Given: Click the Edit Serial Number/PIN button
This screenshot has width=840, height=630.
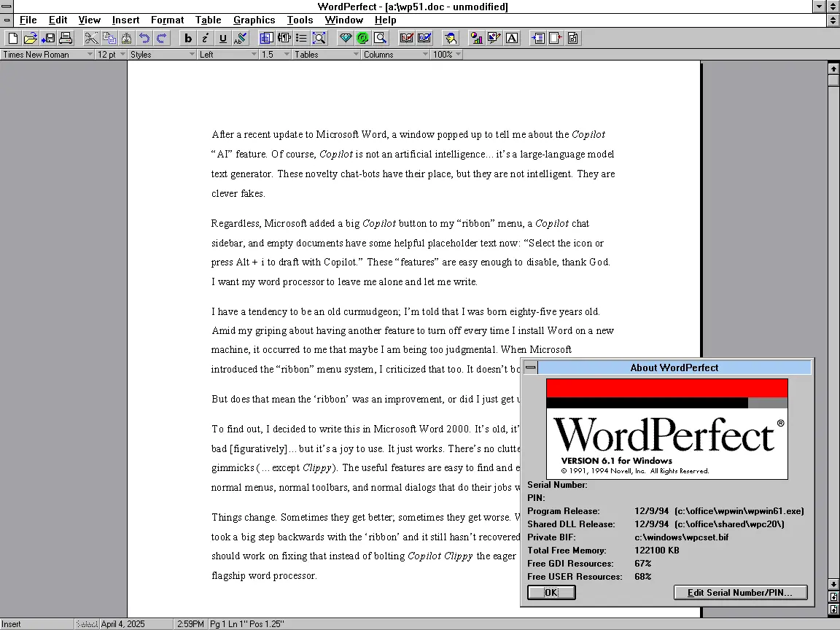Looking at the screenshot, I should point(740,593).
